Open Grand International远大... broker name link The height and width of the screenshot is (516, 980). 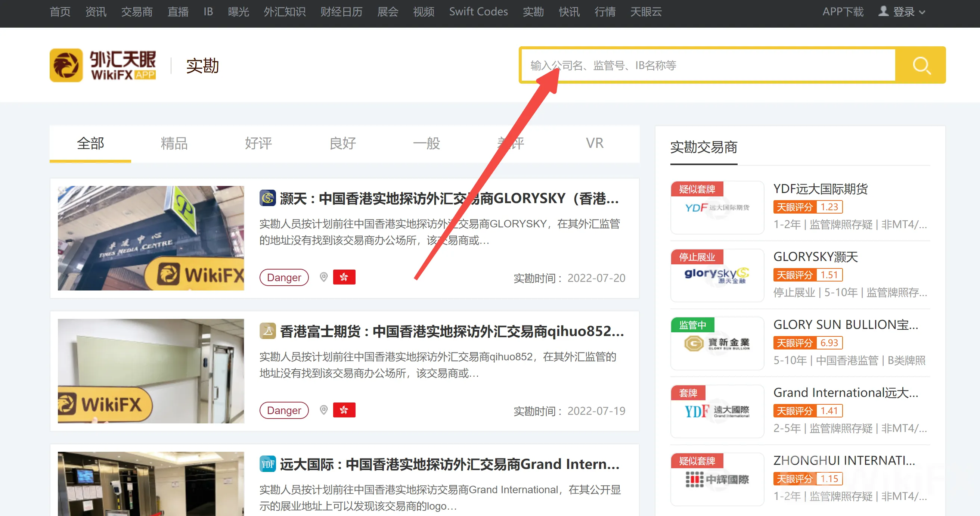click(x=846, y=392)
